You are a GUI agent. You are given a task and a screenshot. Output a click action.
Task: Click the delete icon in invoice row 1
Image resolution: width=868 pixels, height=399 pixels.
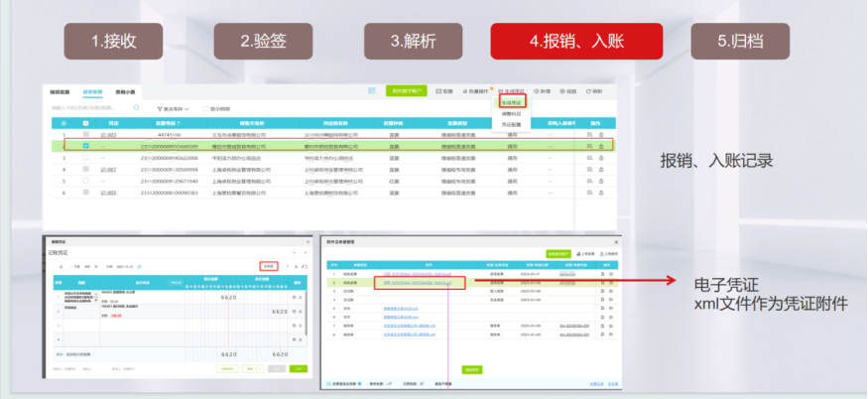click(600, 133)
